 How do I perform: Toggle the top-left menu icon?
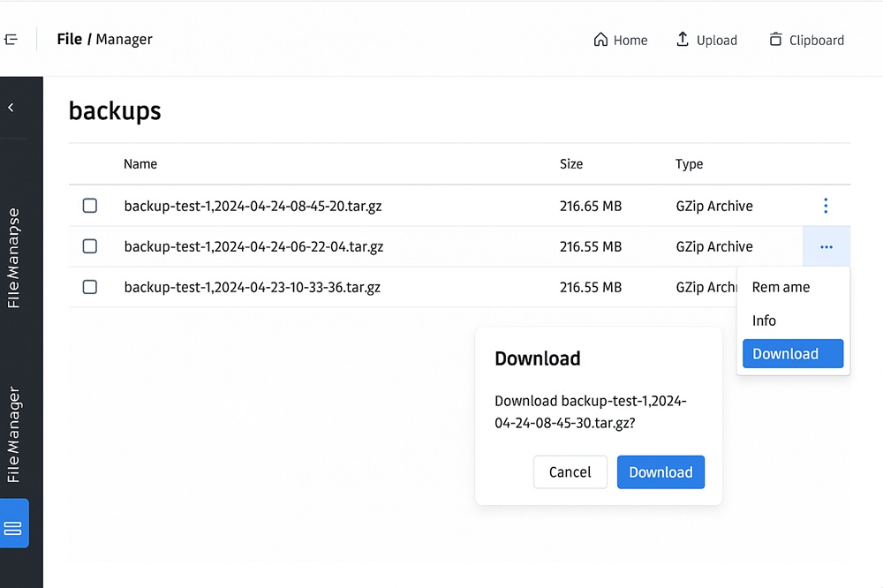pyautogui.click(x=11, y=40)
